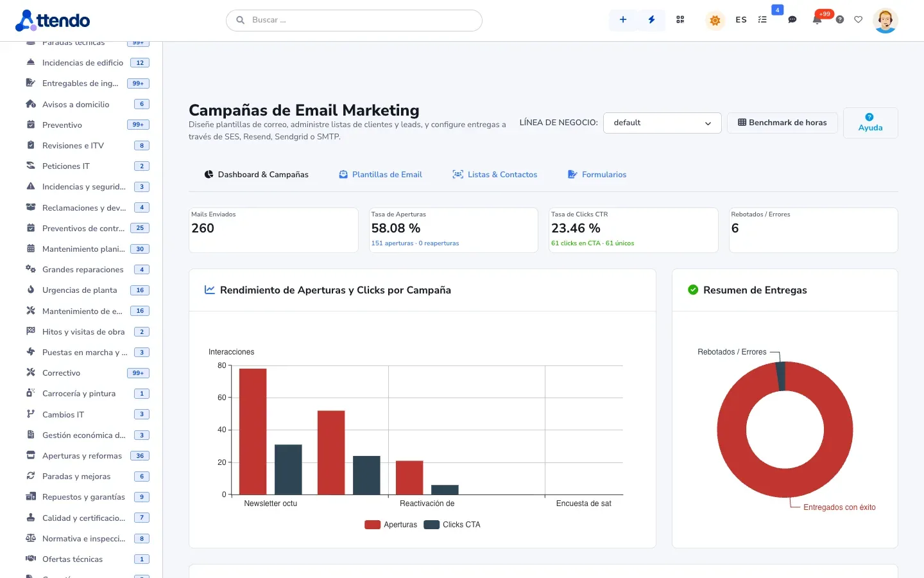924x578 pixels.
Task: Switch to Plantillas de Email tab
Action: click(x=381, y=175)
